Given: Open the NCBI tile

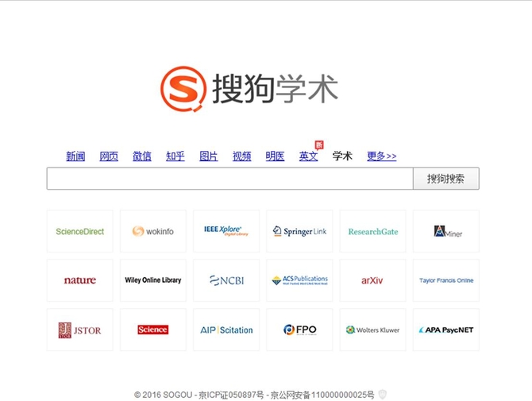Looking at the screenshot, I should click(x=226, y=280).
